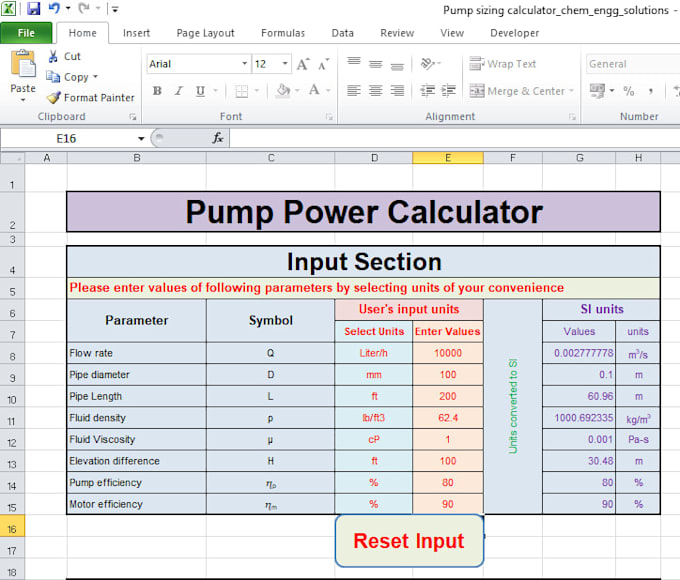Image resolution: width=680 pixels, height=580 pixels.
Task: Open the Customize Quick Access Toolbar arrow
Action: tap(115, 9)
